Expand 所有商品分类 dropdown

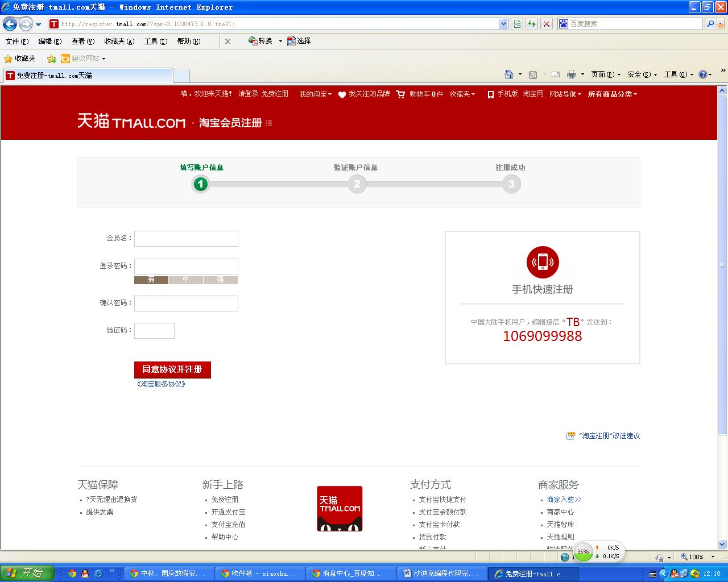pyautogui.click(x=613, y=94)
